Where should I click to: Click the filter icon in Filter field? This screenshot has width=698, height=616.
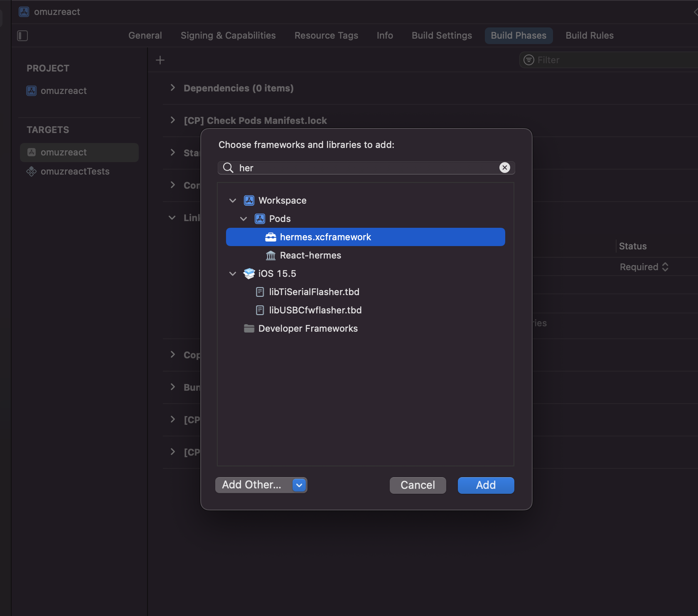528,60
